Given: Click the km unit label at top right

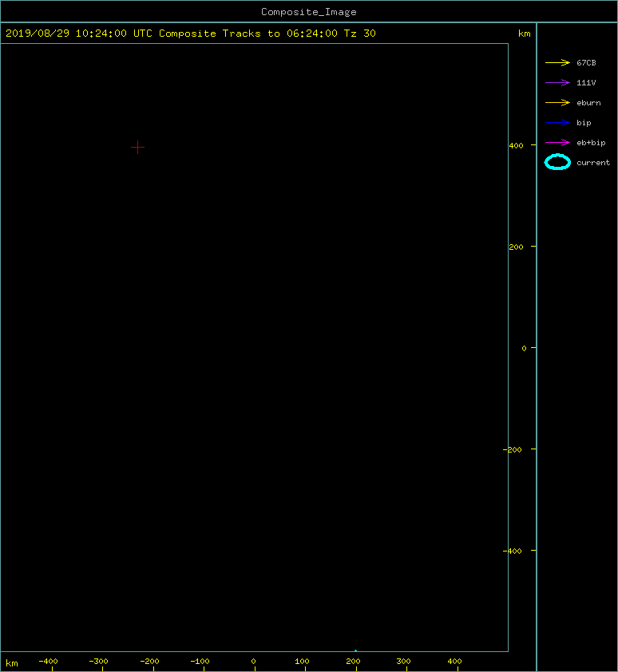Looking at the screenshot, I should pos(525,34).
